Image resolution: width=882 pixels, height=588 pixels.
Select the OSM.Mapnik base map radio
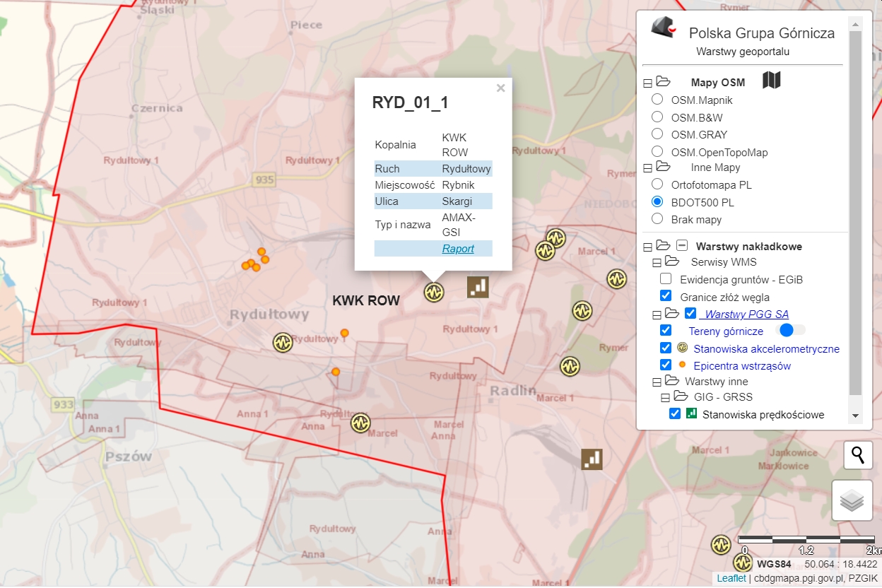[x=657, y=100]
